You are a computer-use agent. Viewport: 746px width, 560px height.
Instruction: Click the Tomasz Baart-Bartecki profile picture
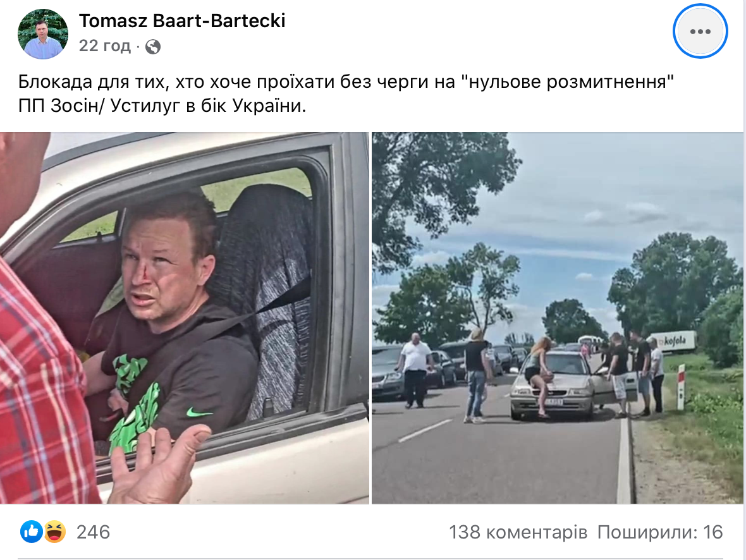point(43,33)
